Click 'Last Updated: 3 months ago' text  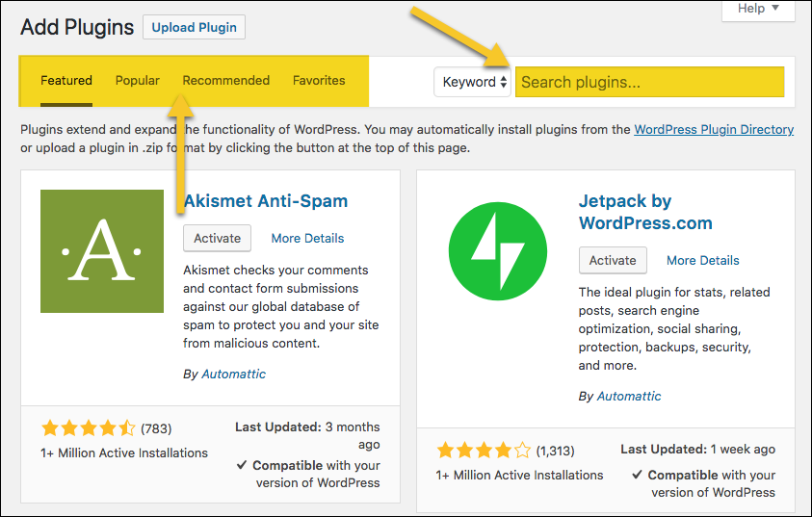pyautogui.click(x=307, y=435)
